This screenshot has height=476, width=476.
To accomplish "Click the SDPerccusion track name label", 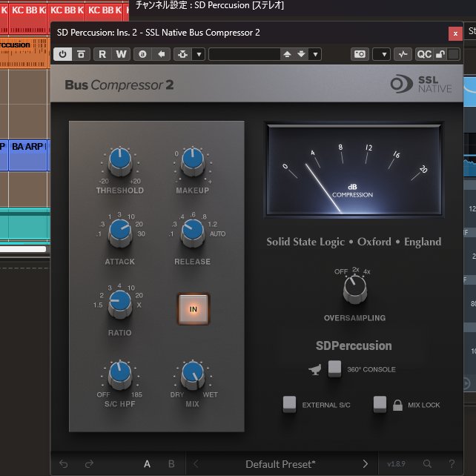I will click(x=354, y=346).
